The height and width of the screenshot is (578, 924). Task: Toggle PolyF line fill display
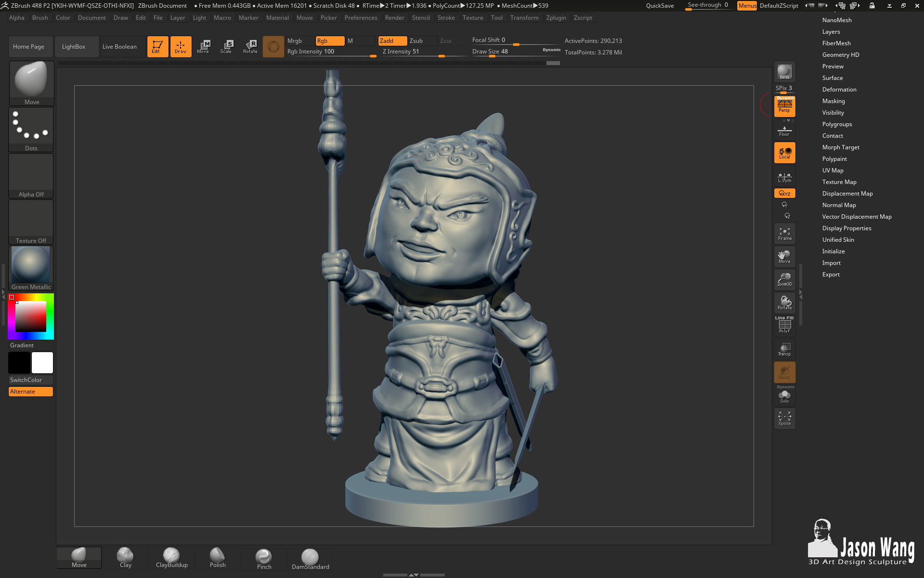(784, 325)
